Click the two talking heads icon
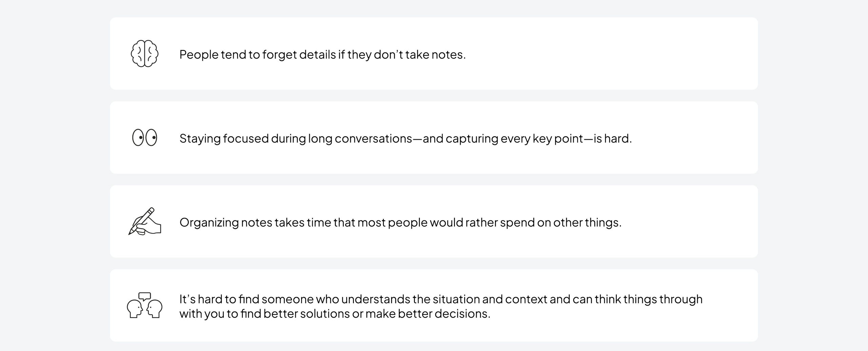 click(x=145, y=305)
